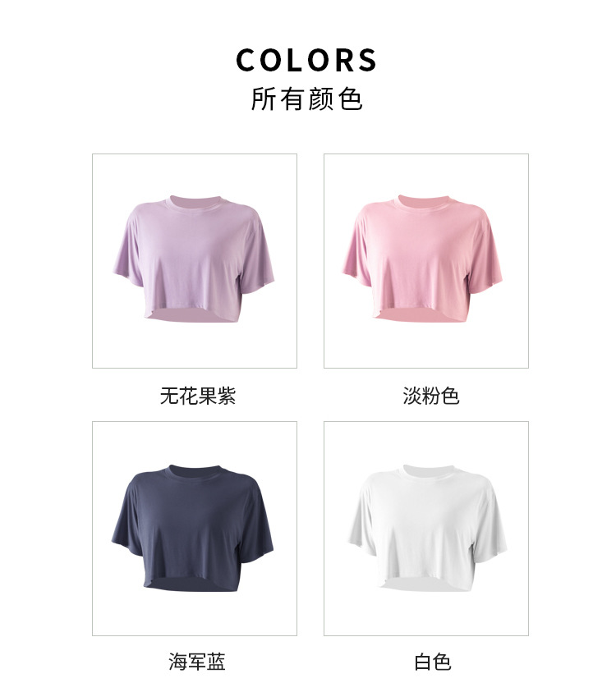Click the 无花果紫 color label
Screen dimensions: 616x692
coord(198,396)
